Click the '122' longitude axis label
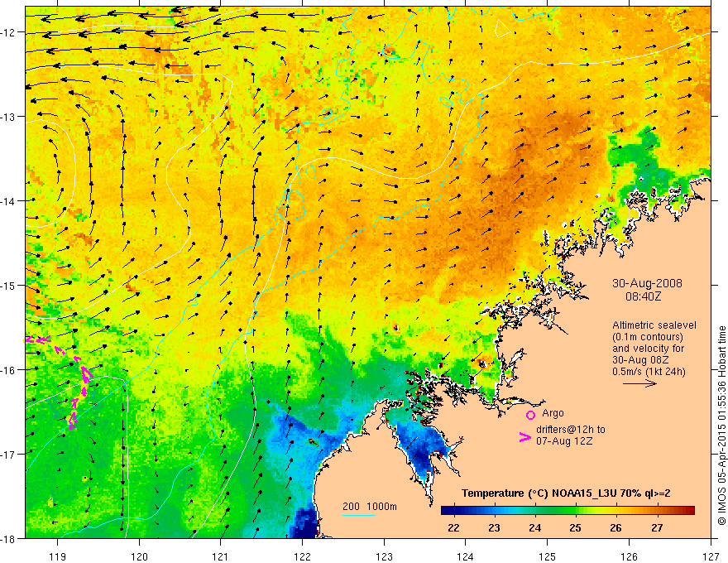 (x=302, y=556)
